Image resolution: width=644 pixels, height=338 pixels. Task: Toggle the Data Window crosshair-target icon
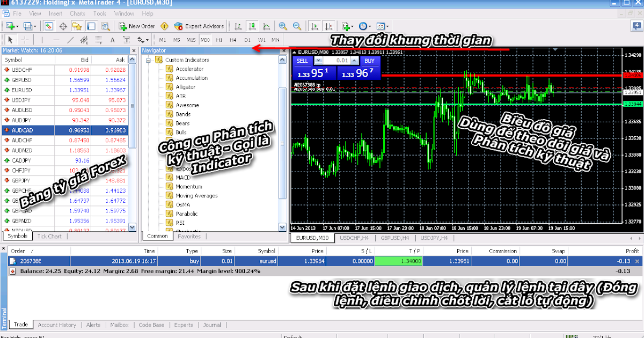pyautogui.click(x=63, y=26)
